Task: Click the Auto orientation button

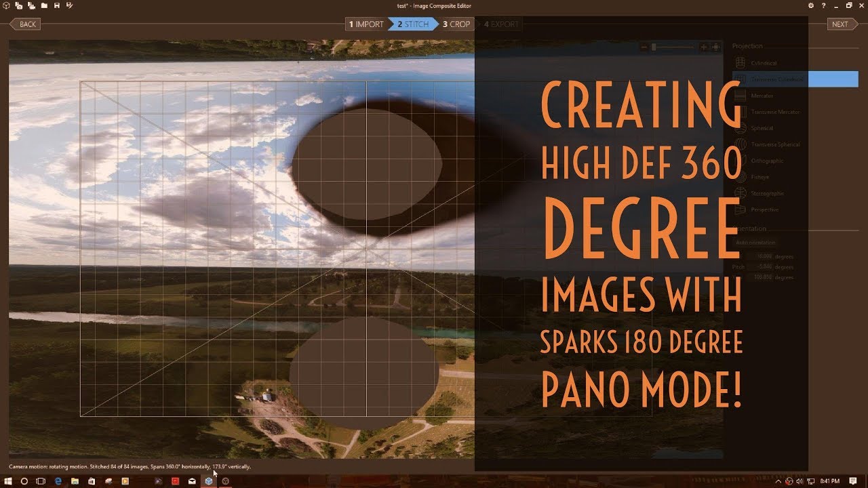Action: [x=757, y=242]
